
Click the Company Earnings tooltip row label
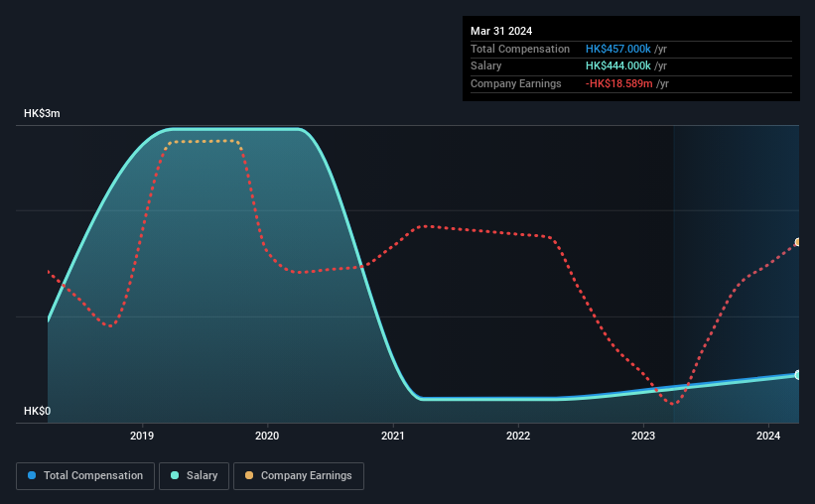pos(515,83)
